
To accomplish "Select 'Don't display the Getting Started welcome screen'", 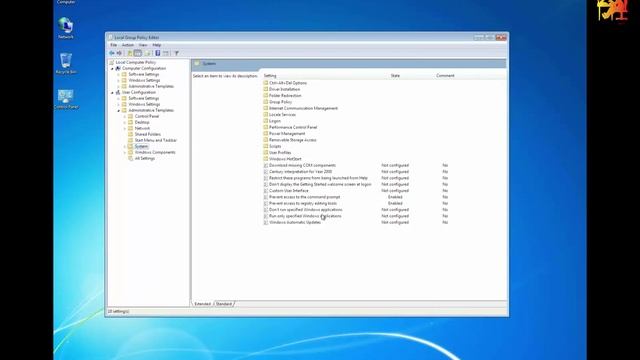I will click(320, 184).
